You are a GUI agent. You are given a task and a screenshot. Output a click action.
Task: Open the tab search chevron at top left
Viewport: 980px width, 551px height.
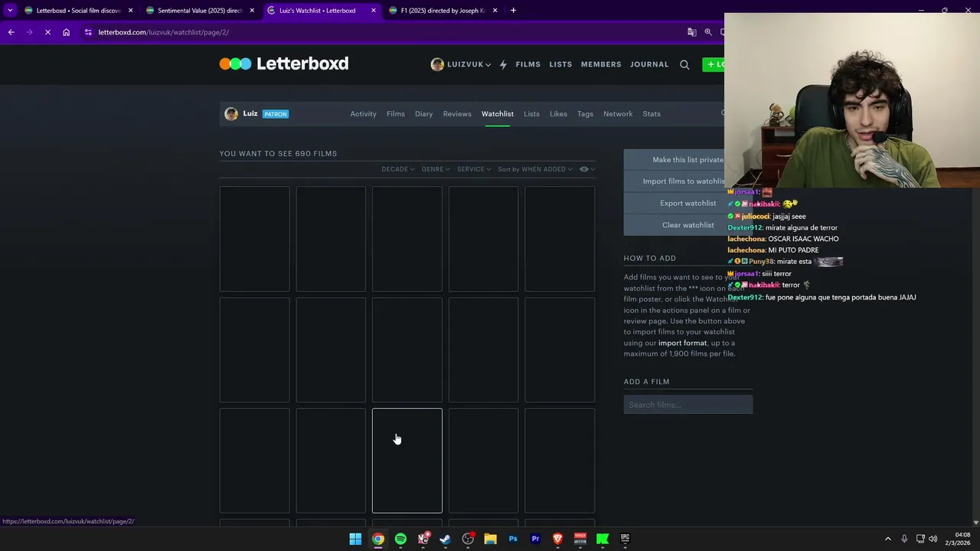click(10, 11)
